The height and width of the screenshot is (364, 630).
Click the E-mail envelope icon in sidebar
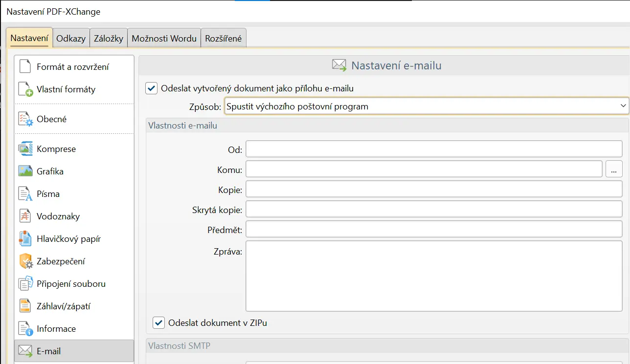[x=25, y=351]
